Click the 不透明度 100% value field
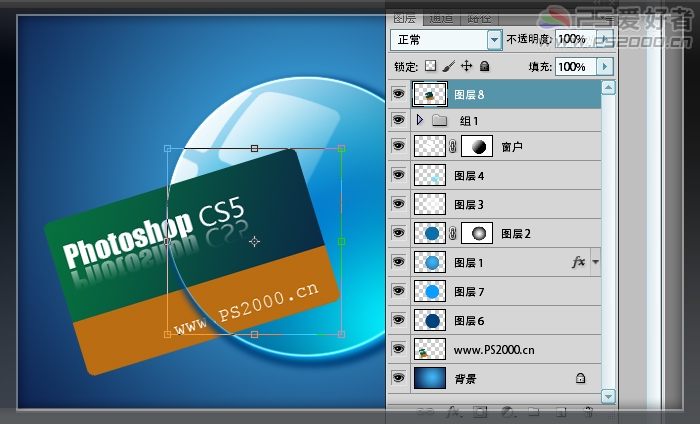The width and height of the screenshot is (700, 424). (x=575, y=39)
